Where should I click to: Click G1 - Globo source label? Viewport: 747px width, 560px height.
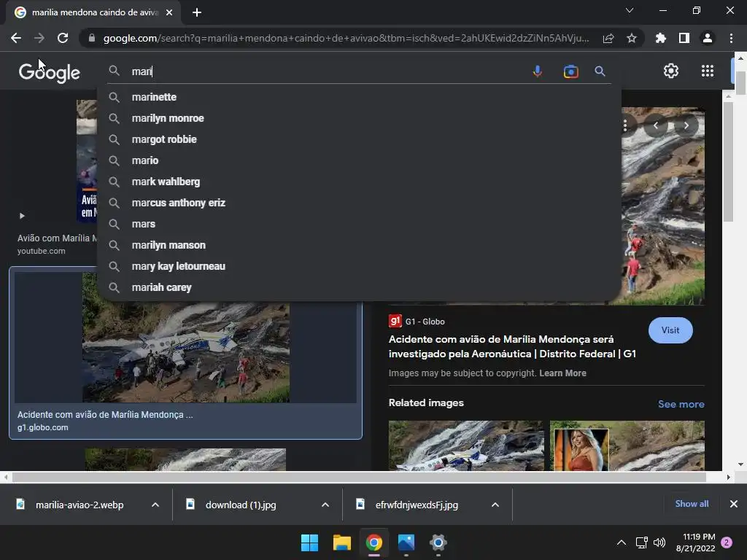click(425, 322)
